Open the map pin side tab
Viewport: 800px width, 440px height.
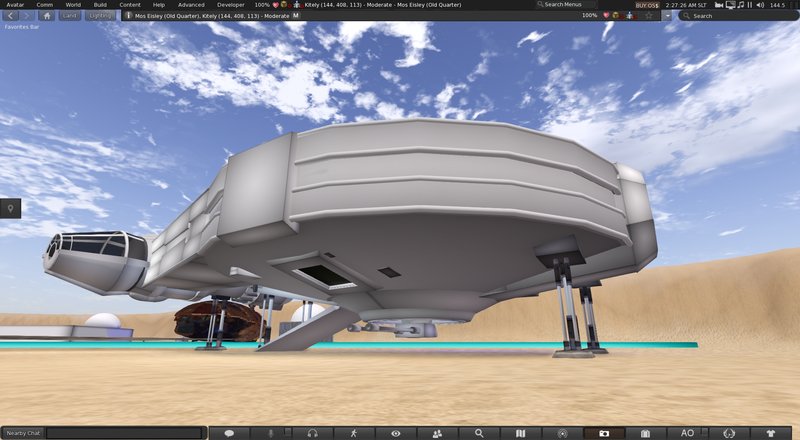[x=10, y=208]
